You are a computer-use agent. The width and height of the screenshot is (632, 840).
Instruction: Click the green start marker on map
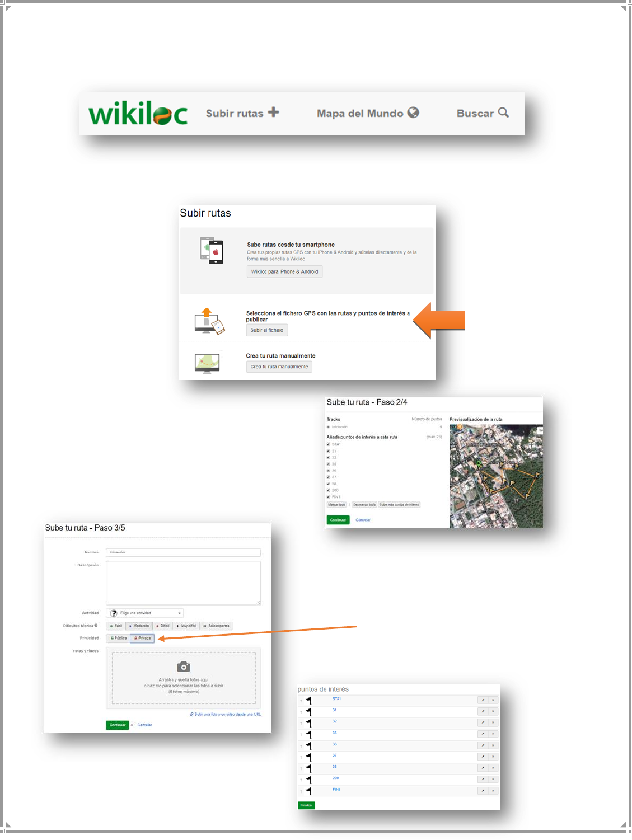coord(479,464)
